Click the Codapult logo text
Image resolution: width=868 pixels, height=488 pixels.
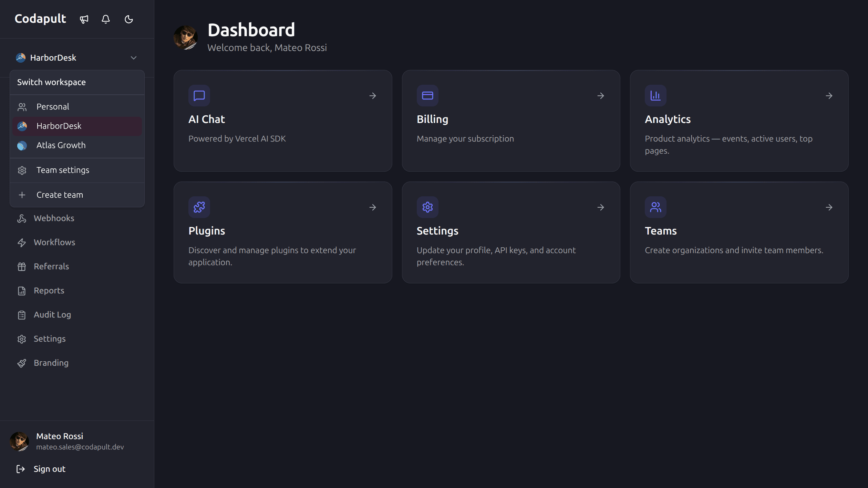click(40, 19)
